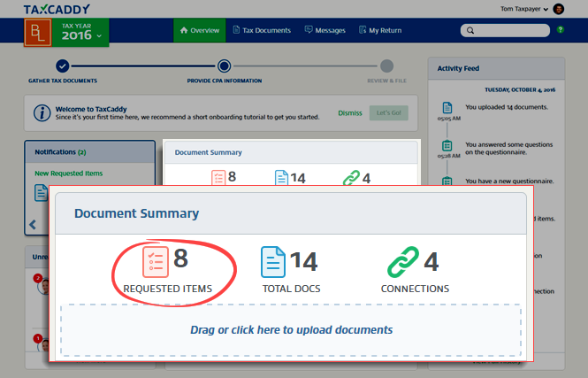Open the uploaded 14 documents activity icon
Viewport: 588px width, 378px height.
tap(447, 108)
